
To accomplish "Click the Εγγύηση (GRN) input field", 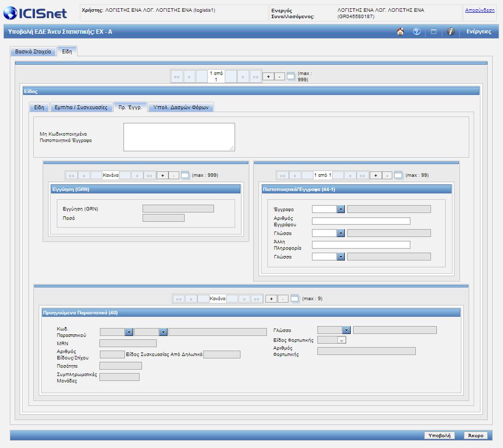I will [x=178, y=209].
